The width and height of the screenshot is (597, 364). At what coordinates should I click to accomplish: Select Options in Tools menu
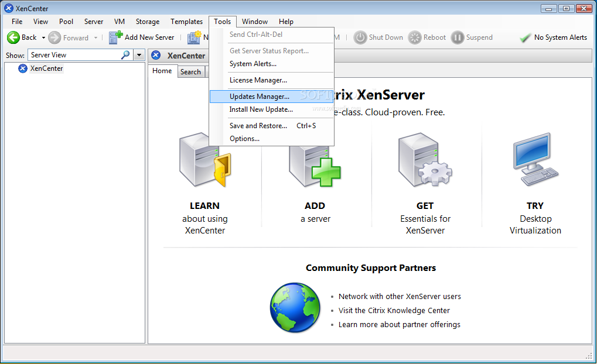coord(272,139)
